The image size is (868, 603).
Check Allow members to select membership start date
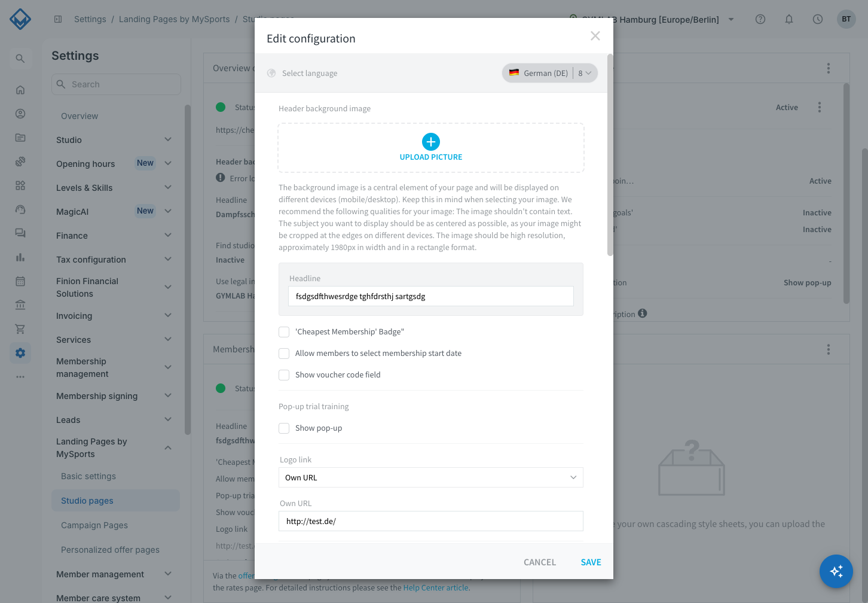coord(284,354)
